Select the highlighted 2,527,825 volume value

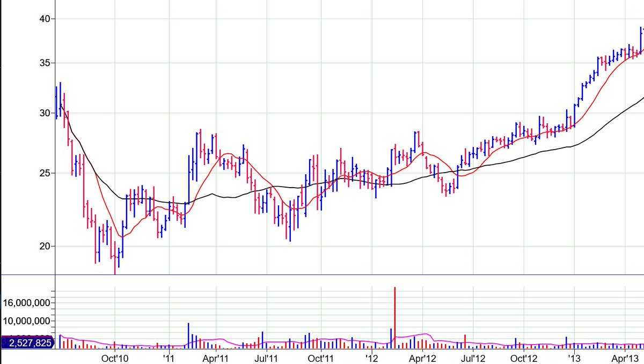(28, 343)
